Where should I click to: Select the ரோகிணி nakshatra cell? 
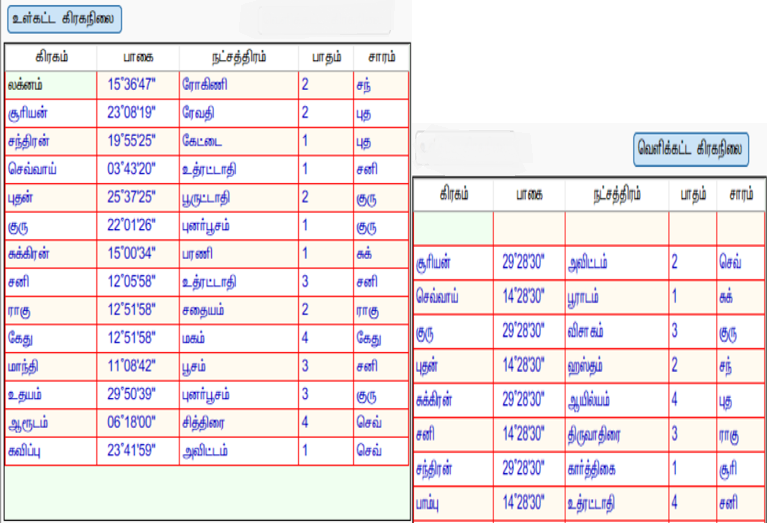tap(238, 85)
